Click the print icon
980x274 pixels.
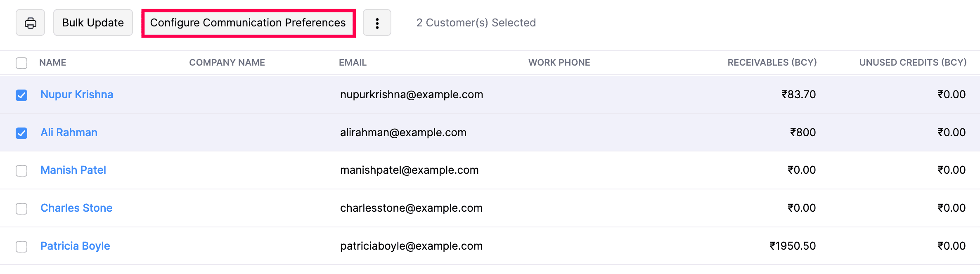pyautogui.click(x=30, y=23)
